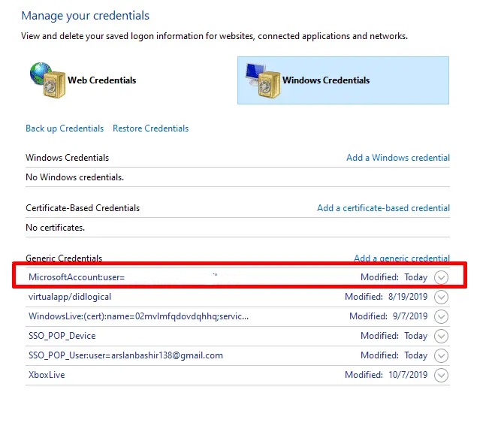This screenshot has height=426, width=504.
Task: Click the Restore Credentials link
Action: pos(150,128)
